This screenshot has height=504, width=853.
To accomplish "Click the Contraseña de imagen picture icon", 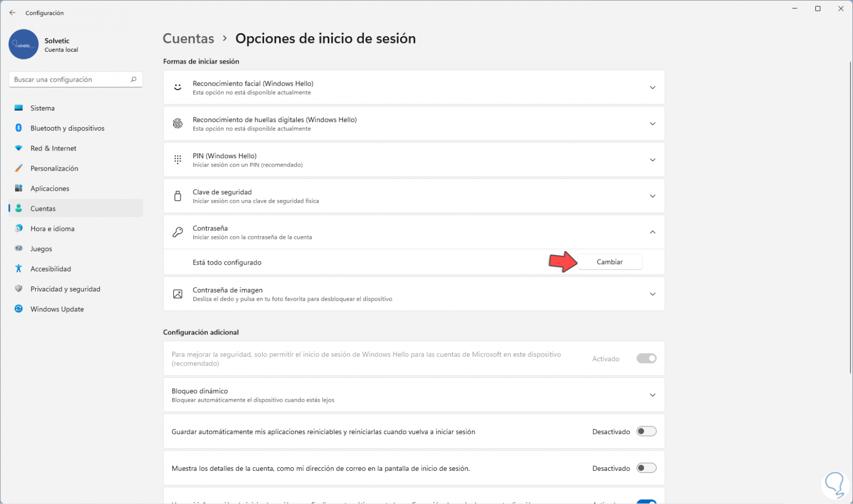I will tap(178, 294).
